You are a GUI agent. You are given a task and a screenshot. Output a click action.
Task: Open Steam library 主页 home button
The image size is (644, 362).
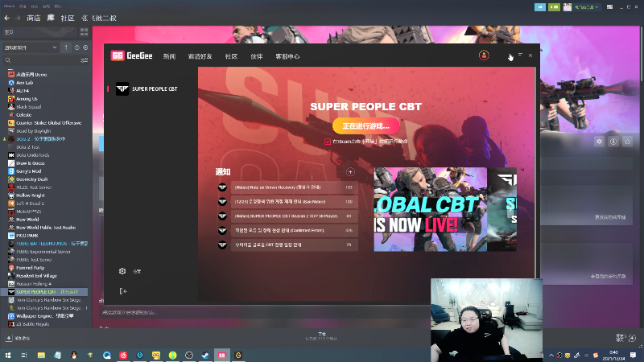[39, 32]
